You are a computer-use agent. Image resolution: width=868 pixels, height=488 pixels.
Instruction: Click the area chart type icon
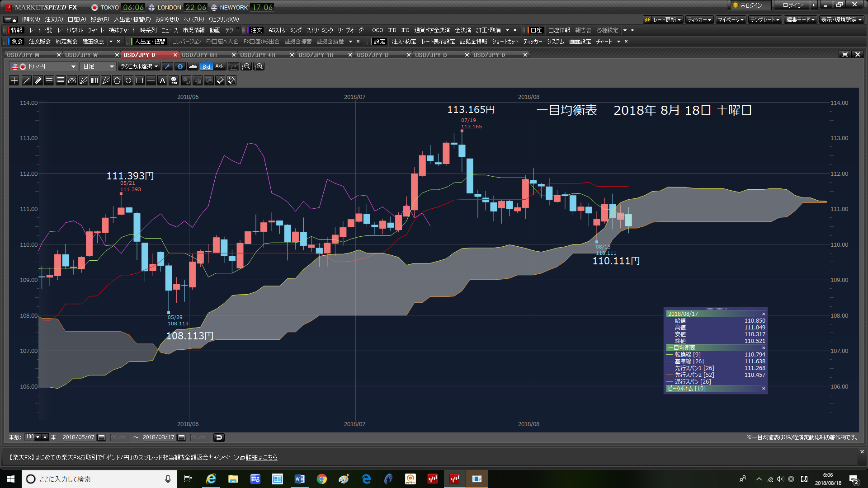click(193, 66)
